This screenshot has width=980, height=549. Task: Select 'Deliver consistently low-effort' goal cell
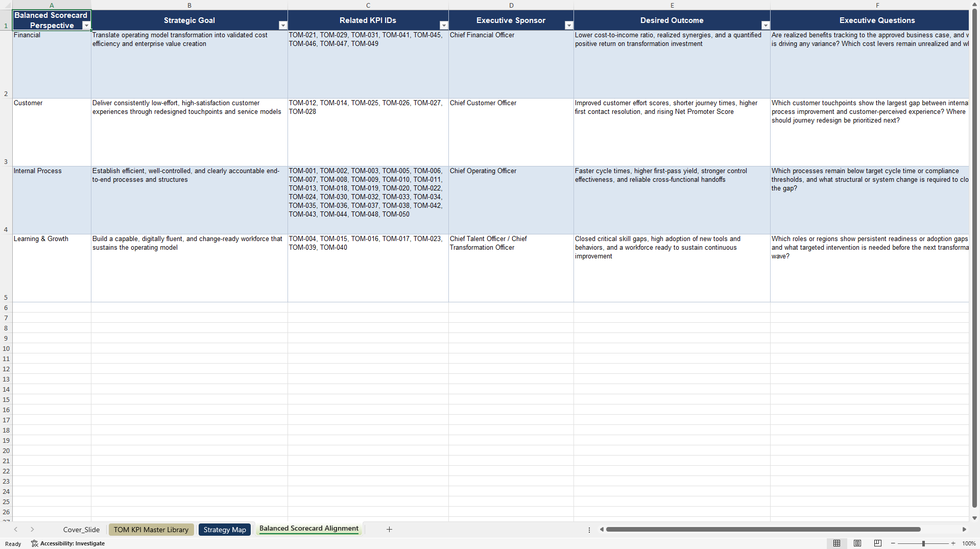click(189, 132)
